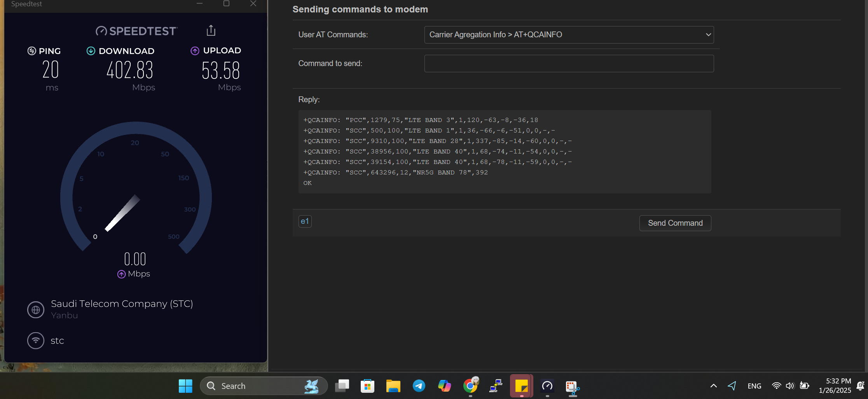
Task: Click the upload arrow icon beside UPLOAD
Action: coord(195,51)
